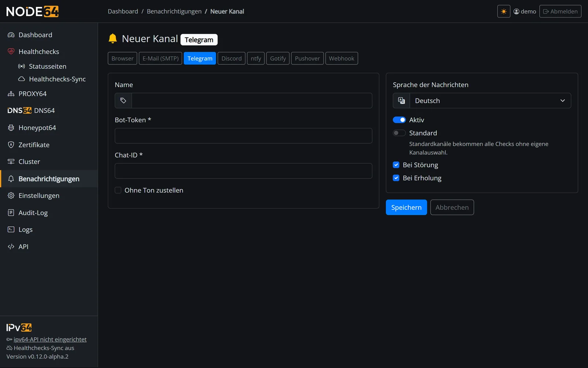Choose the Gotify channel tab
588x368 pixels.
(x=278, y=58)
